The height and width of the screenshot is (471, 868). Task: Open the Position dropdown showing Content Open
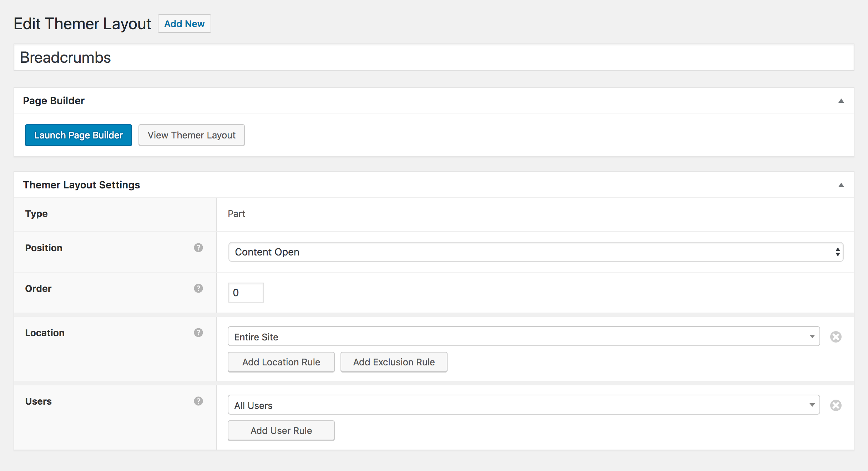tap(535, 252)
